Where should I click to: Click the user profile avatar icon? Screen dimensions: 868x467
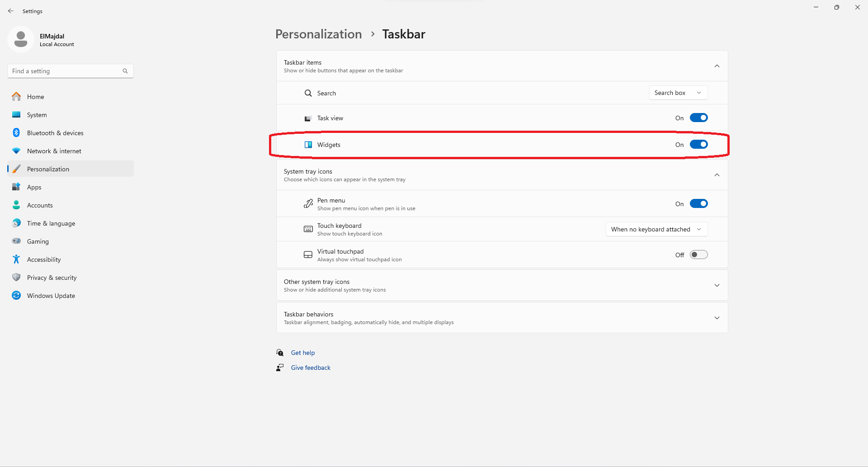(21, 39)
